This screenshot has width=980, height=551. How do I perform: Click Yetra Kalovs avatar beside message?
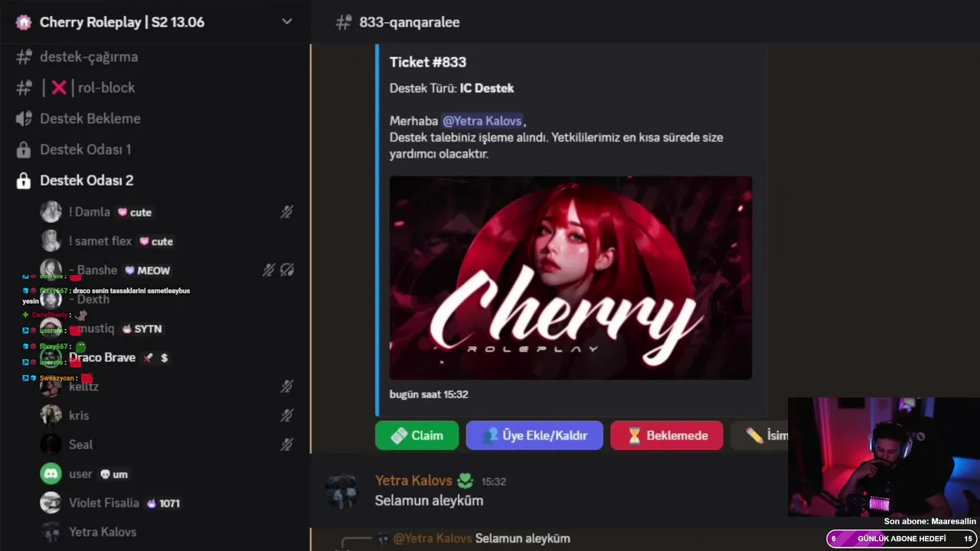pos(341,491)
